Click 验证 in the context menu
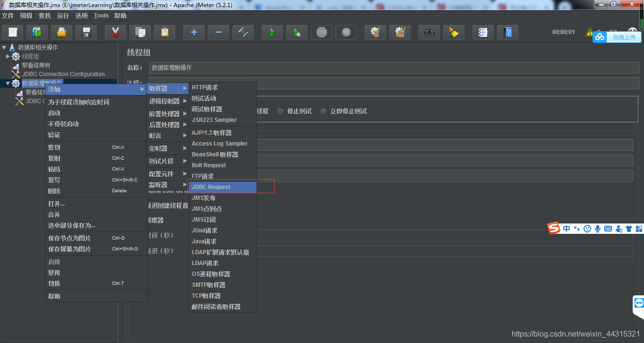Viewport: 644px width, 343px height. click(x=96, y=135)
